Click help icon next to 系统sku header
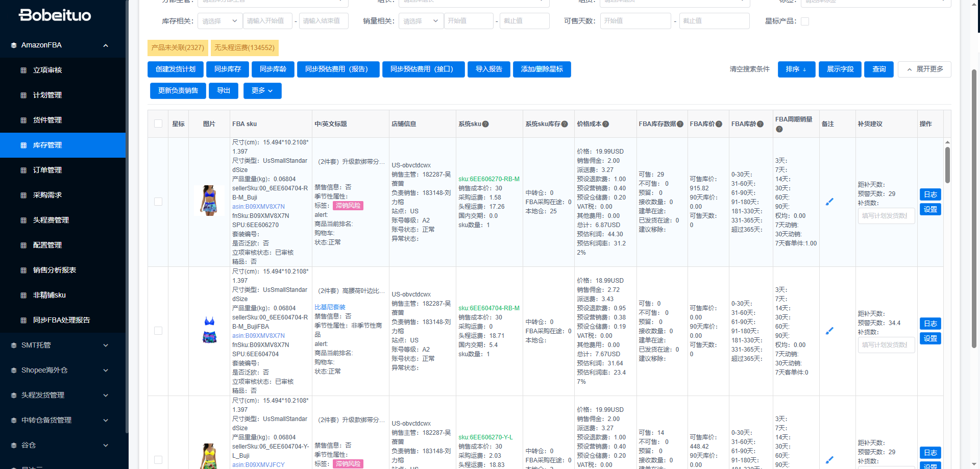 485,124
